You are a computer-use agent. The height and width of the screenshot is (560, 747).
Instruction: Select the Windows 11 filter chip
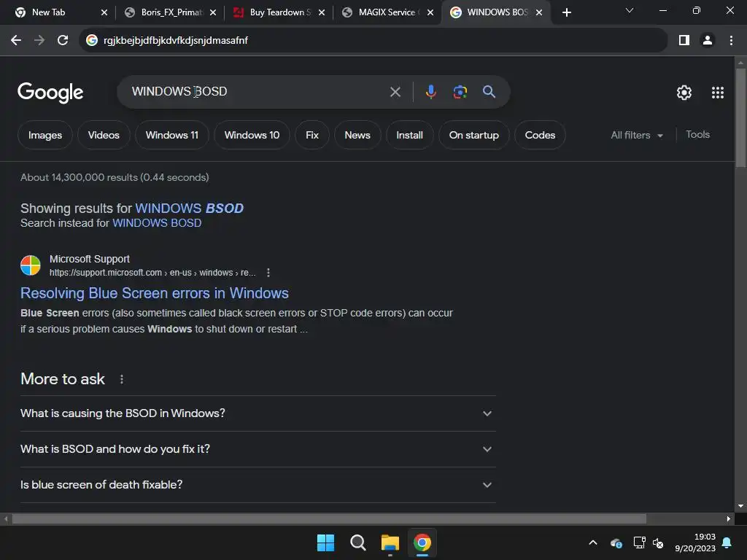coord(172,135)
